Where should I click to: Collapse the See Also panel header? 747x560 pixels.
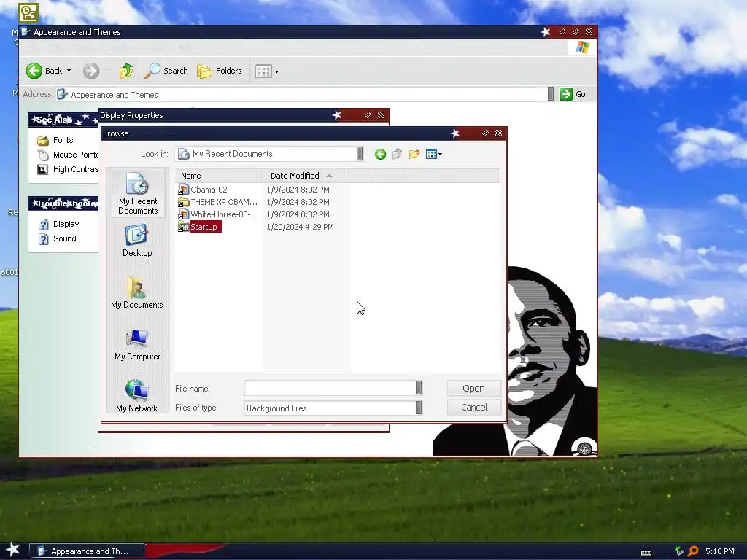point(63,120)
